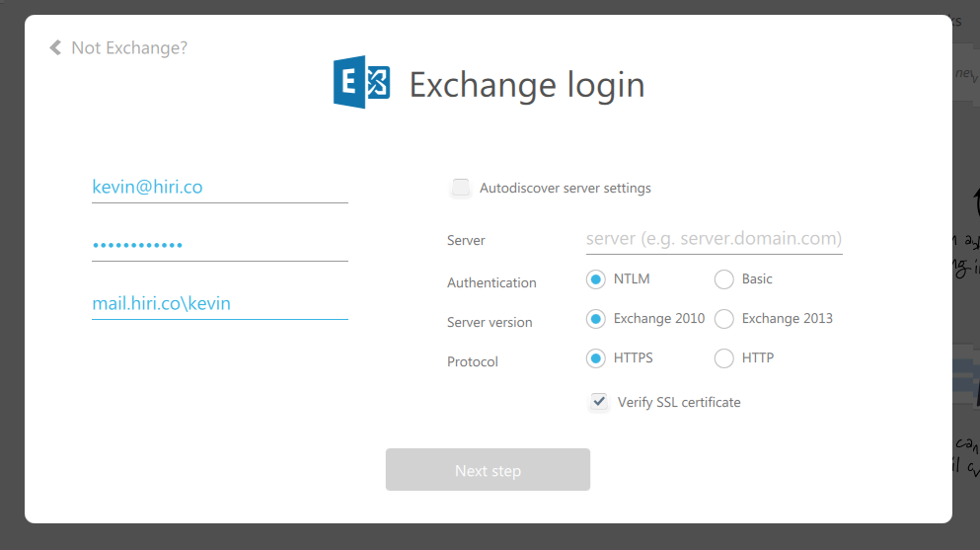Click the Exchange login heading text

(x=527, y=84)
